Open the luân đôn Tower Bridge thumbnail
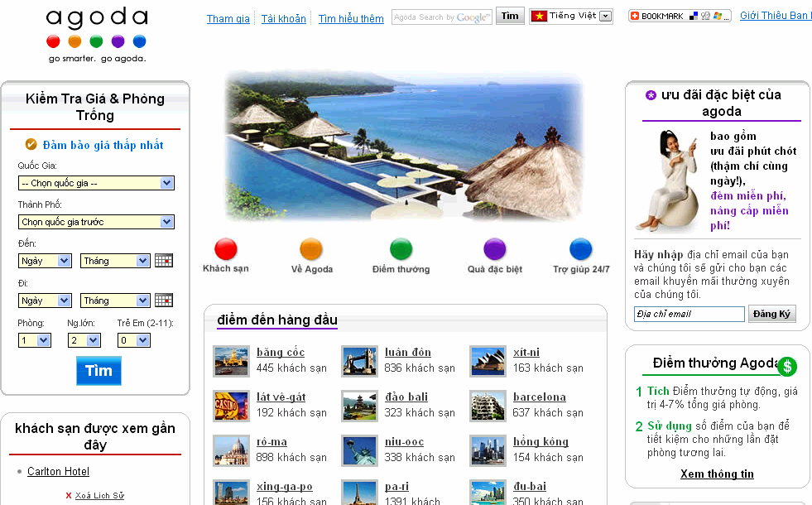Viewport: 812px width, 505px height. pos(359,361)
